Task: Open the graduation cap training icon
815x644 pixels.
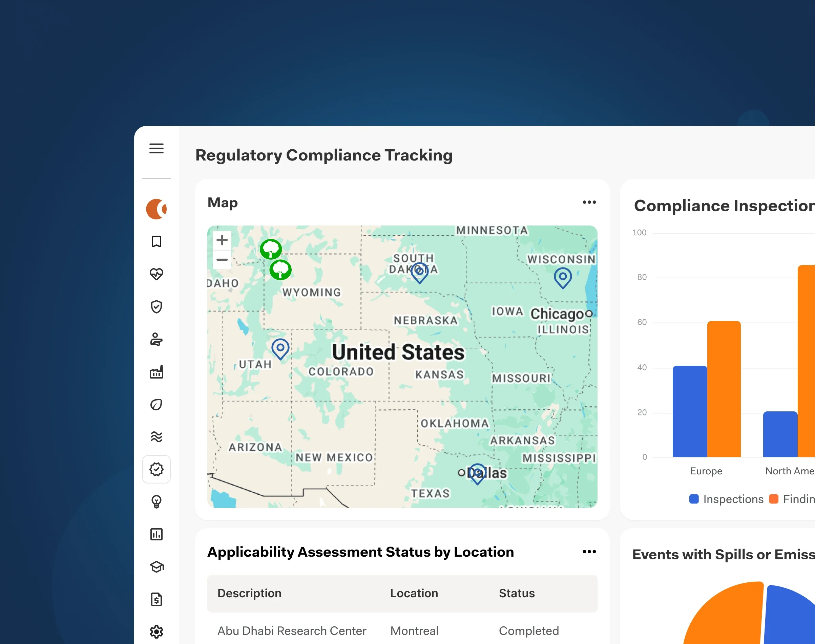Action: coord(156,567)
